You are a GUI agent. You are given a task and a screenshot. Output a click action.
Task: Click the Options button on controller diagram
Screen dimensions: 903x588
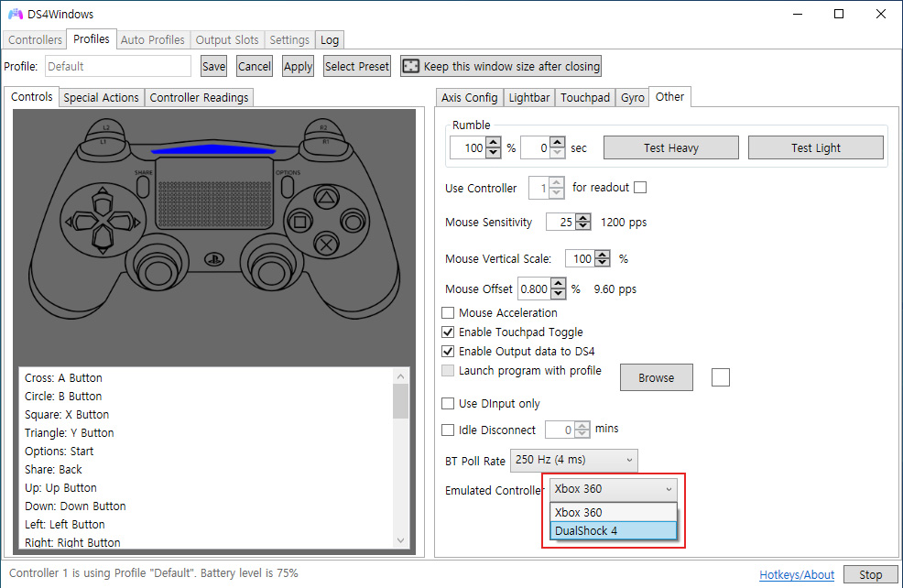coord(288,187)
